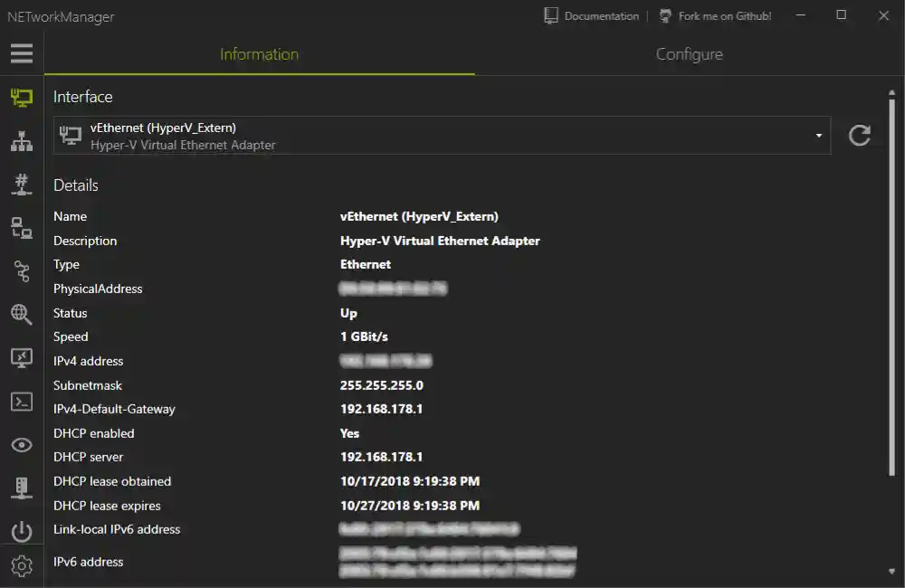Select the Remote Desktop monitor icon
905x588 pixels.
click(x=21, y=357)
